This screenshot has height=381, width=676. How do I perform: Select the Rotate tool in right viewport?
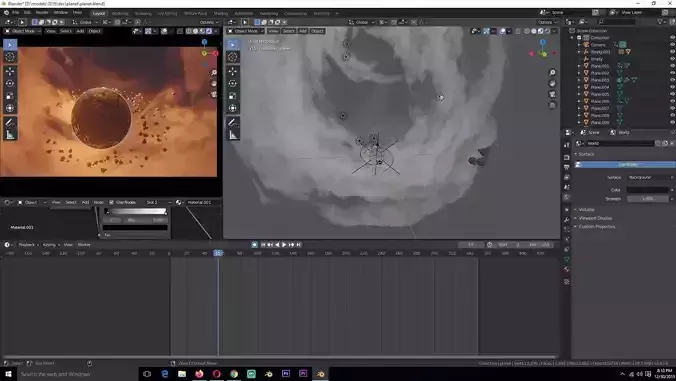[x=233, y=84]
